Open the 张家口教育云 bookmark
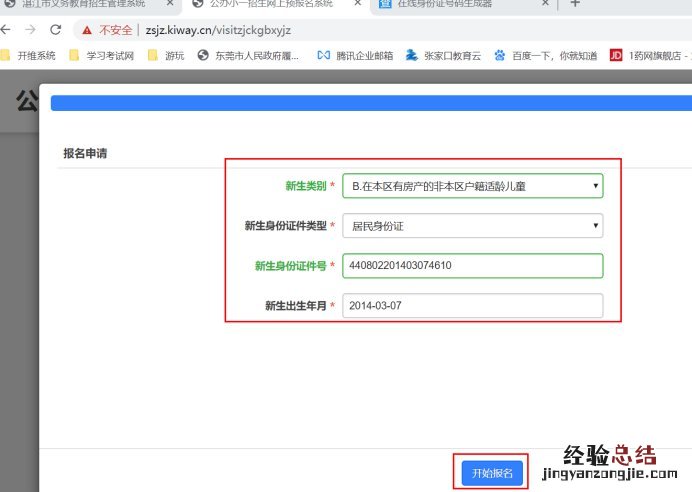692x492 pixels. pyautogui.click(x=443, y=55)
